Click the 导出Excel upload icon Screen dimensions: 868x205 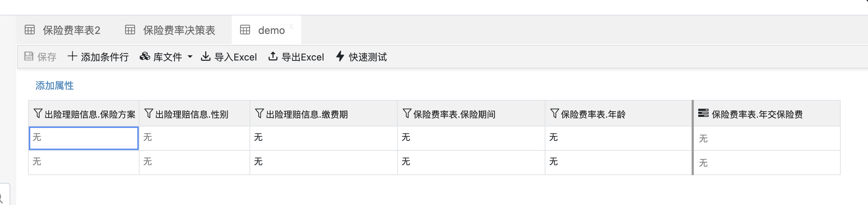[x=273, y=56]
